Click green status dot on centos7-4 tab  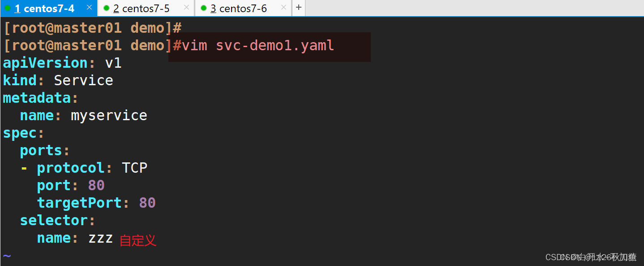click(x=8, y=8)
